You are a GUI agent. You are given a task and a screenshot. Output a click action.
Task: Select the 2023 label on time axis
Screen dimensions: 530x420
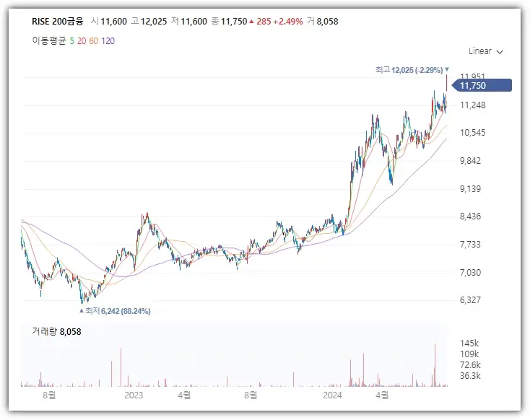click(134, 395)
